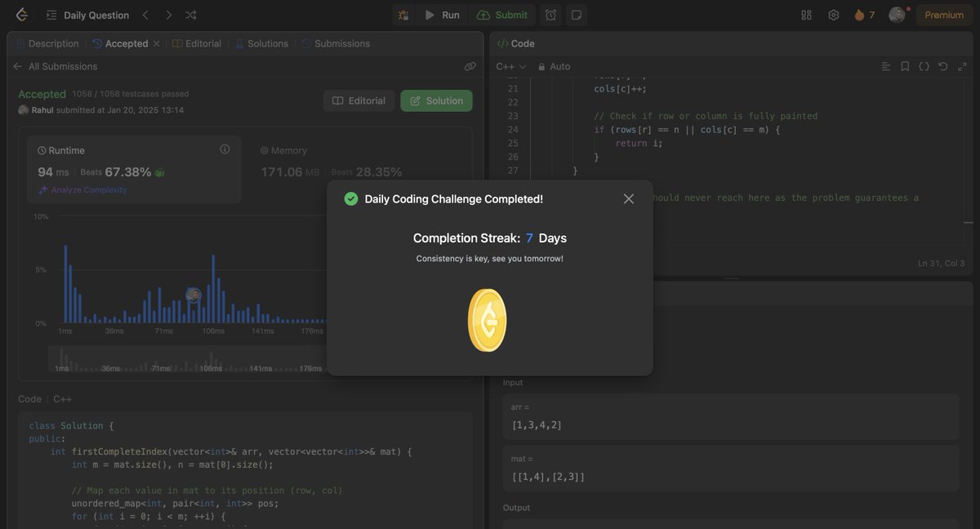
Task: Click the 'Accepted' status heading
Action: tap(42, 94)
